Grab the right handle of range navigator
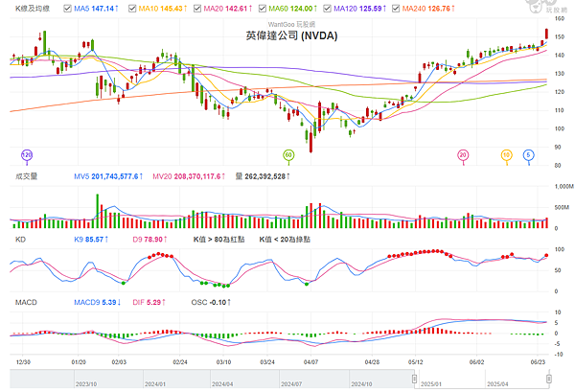Screen dimensions: 575x392 [549, 379]
